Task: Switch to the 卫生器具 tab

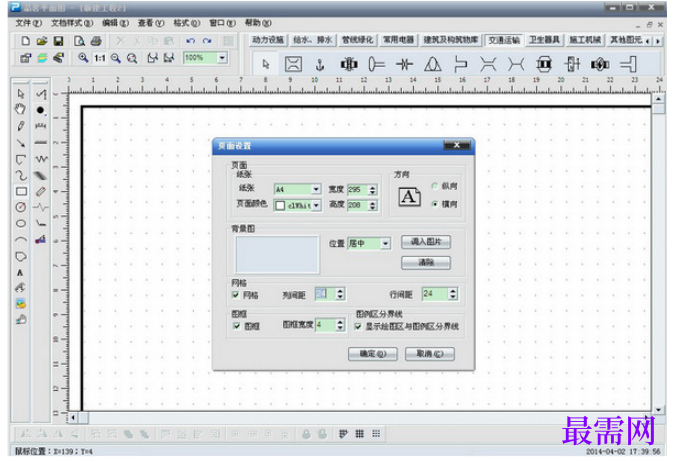Action: [x=544, y=40]
